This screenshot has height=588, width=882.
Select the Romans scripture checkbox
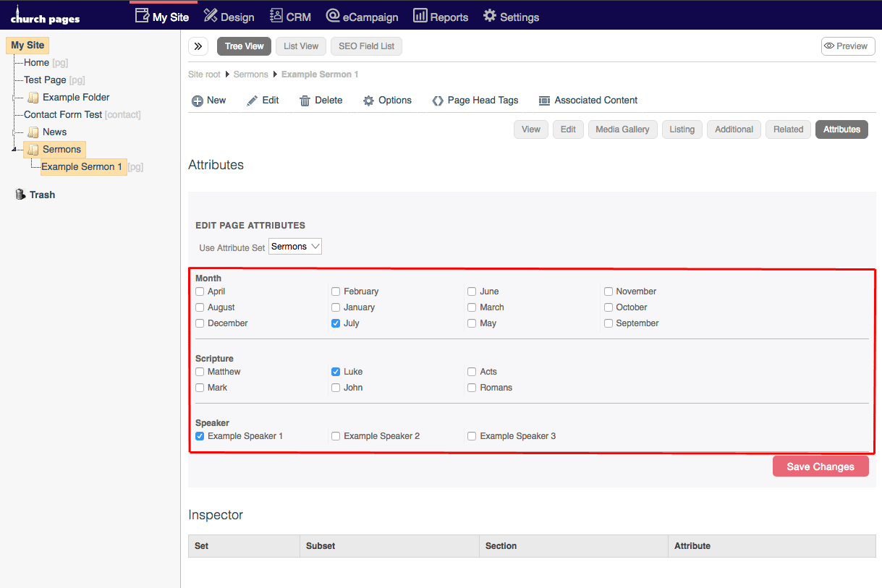pyautogui.click(x=472, y=388)
